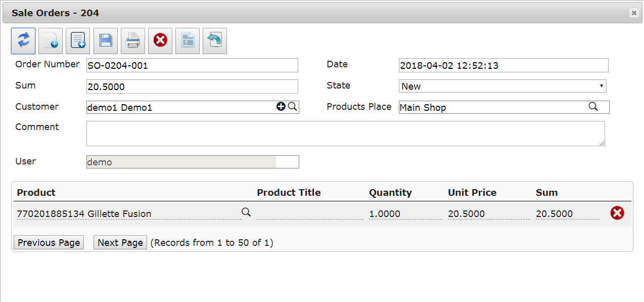Go to Previous Page of records
The height and width of the screenshot is (302, 644).
coord(49,242)
